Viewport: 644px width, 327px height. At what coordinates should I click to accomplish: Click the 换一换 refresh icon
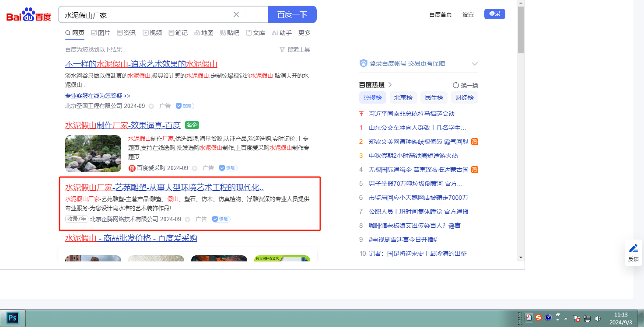[x=456, y=85]
